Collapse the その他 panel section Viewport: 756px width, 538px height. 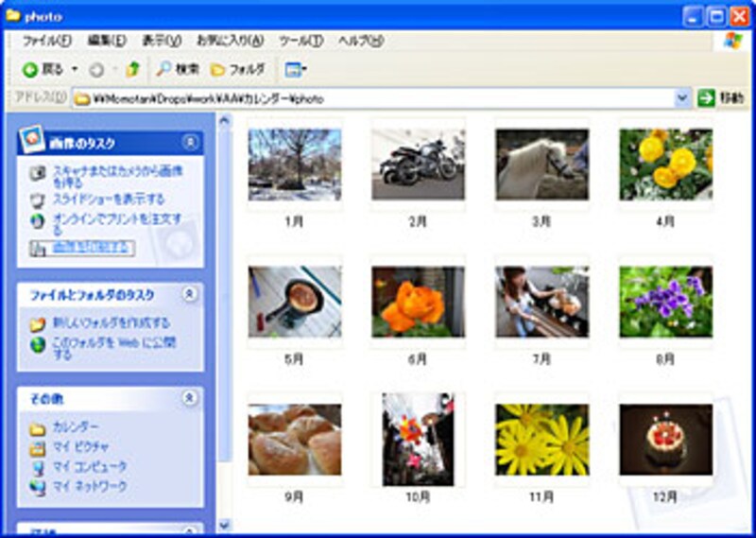point(190,398)
